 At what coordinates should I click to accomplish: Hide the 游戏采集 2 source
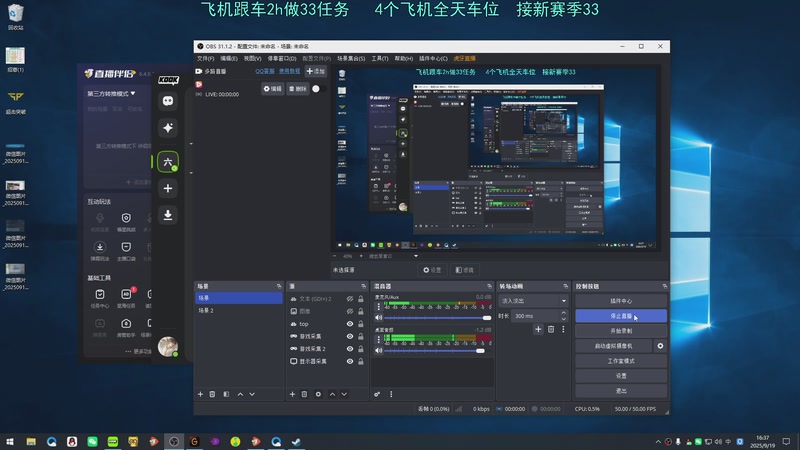(x=350, y=349)
